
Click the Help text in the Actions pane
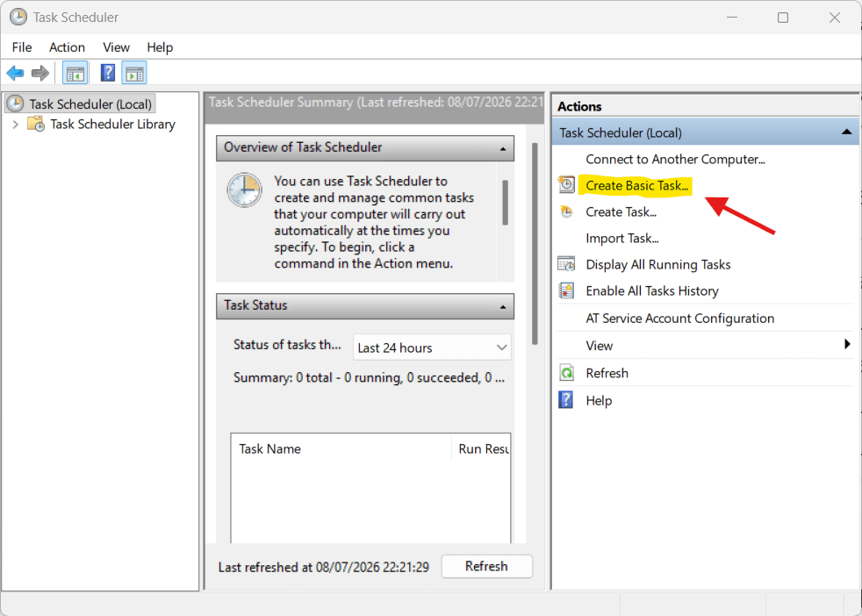599,401
